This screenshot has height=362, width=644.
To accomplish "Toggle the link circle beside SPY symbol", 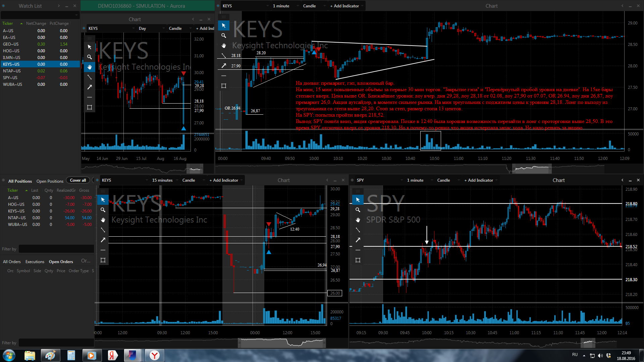I will click(352, 180).
